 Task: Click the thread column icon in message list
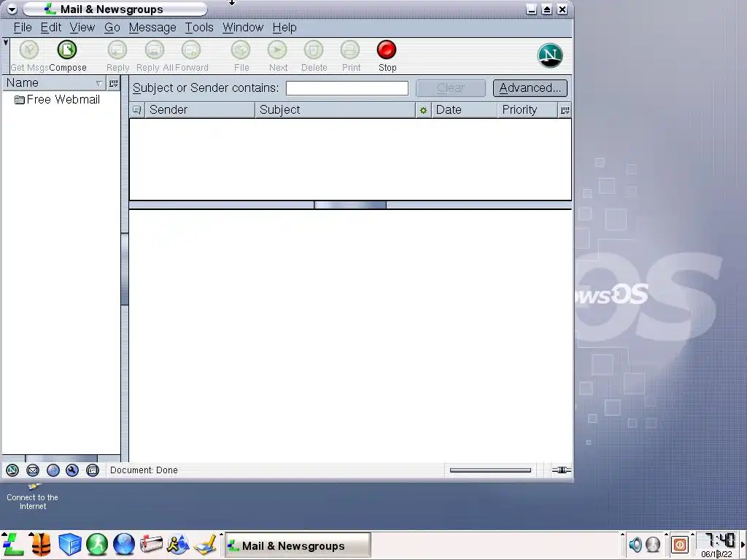coord(136,110)
